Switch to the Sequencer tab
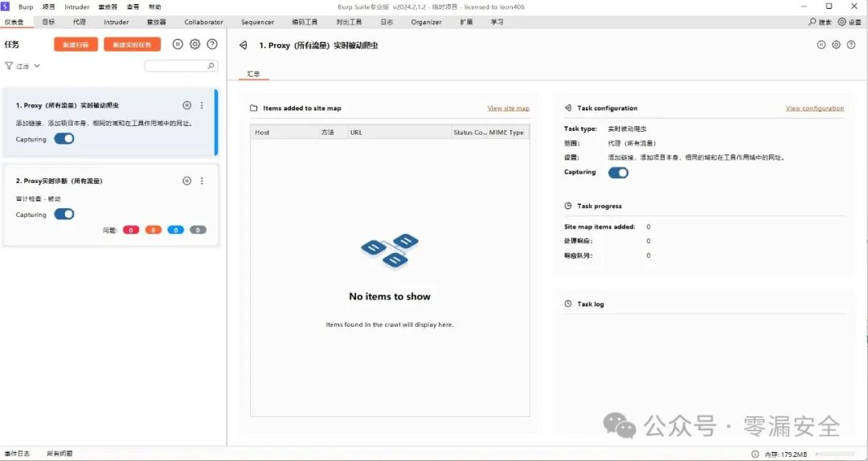 [x=257, y=22]
